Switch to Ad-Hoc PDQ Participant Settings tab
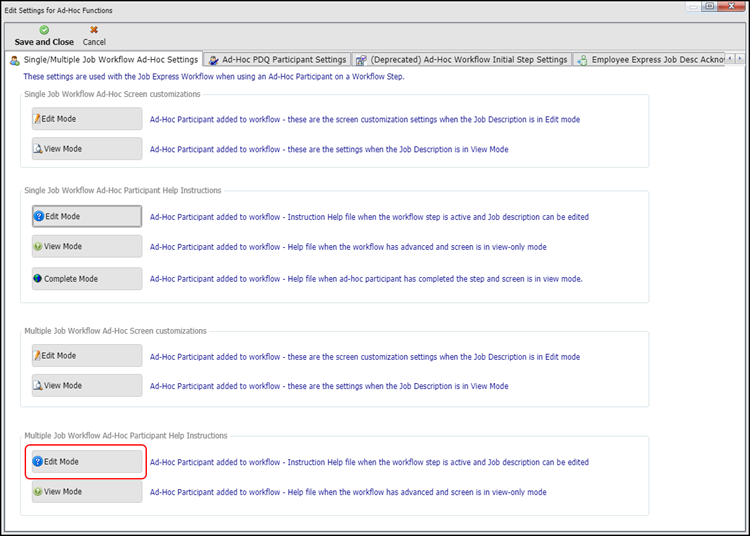The height and width of the screenshot is (536, 751). coord(277,60)
